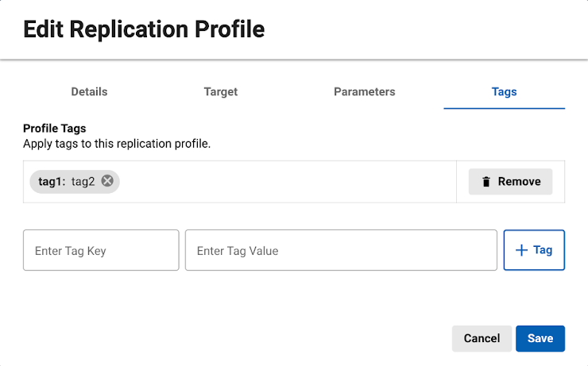Image resolution: width=588 pixels, height=366 pixels.
Task: Click the Profile Tags heading
Action: (x=54, y=128)
